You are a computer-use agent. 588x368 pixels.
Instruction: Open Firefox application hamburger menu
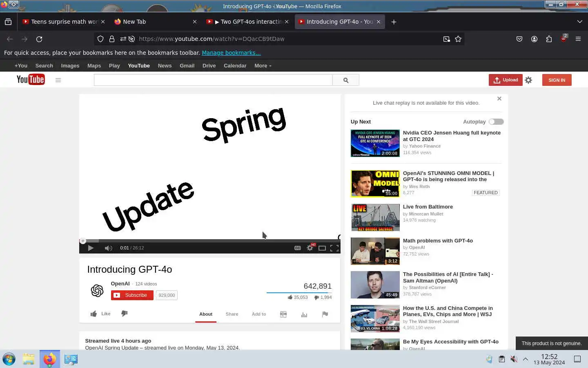coord(578,39)
